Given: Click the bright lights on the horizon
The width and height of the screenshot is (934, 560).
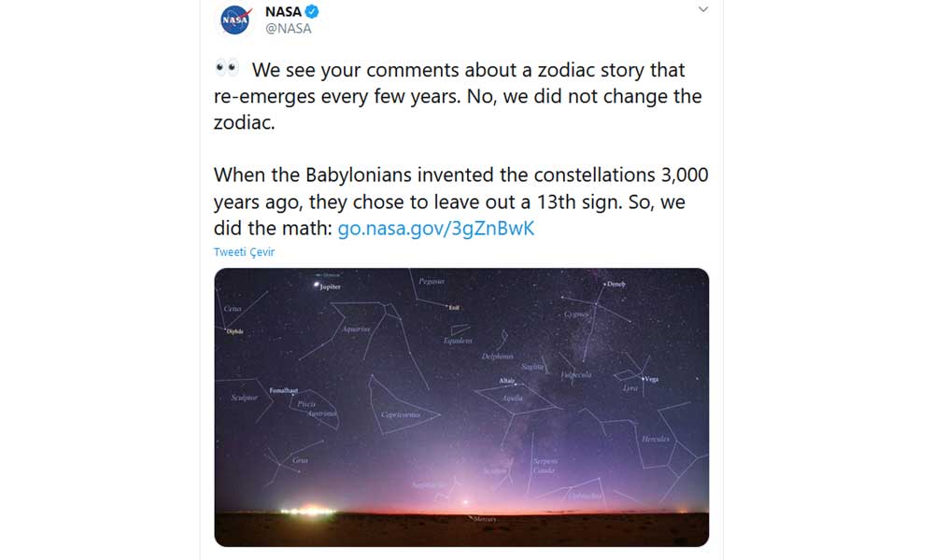Looking at the screenshot, I should [x=300, y=511].
